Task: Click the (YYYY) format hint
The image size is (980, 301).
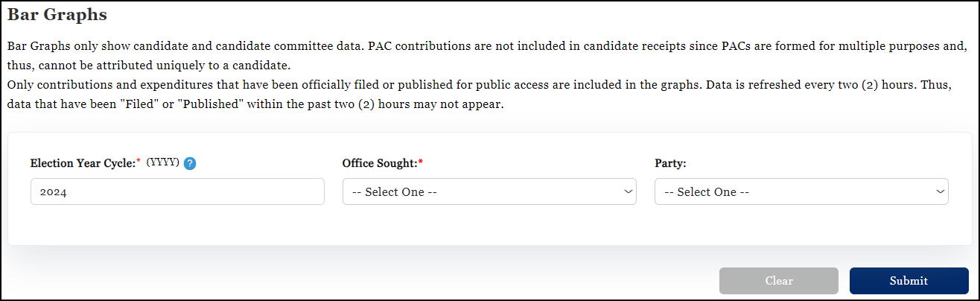Action: click(163, 162)
